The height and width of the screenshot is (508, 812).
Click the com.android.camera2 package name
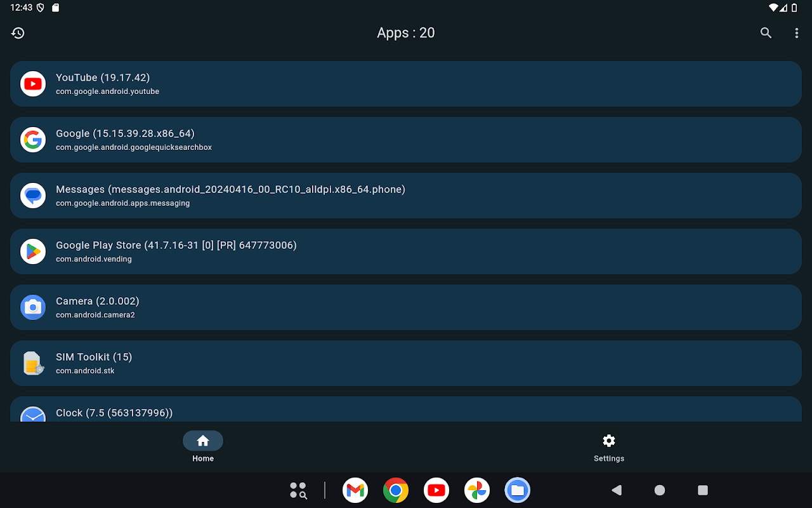(95, 315)
